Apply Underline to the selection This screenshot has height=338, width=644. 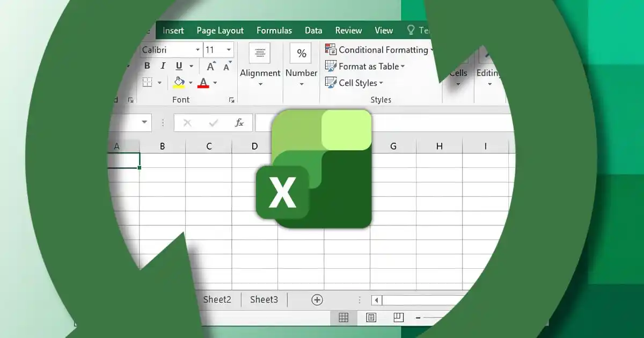coord(178,66)
